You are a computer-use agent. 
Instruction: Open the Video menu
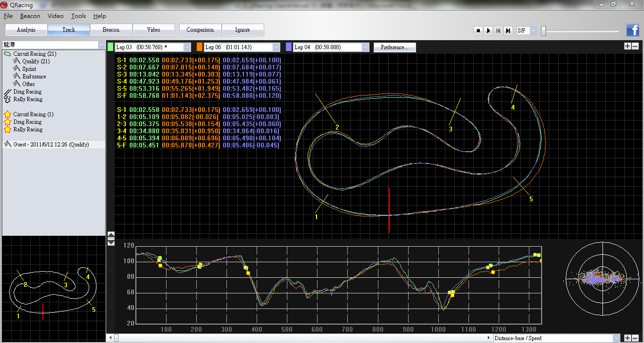click(55, 16)
